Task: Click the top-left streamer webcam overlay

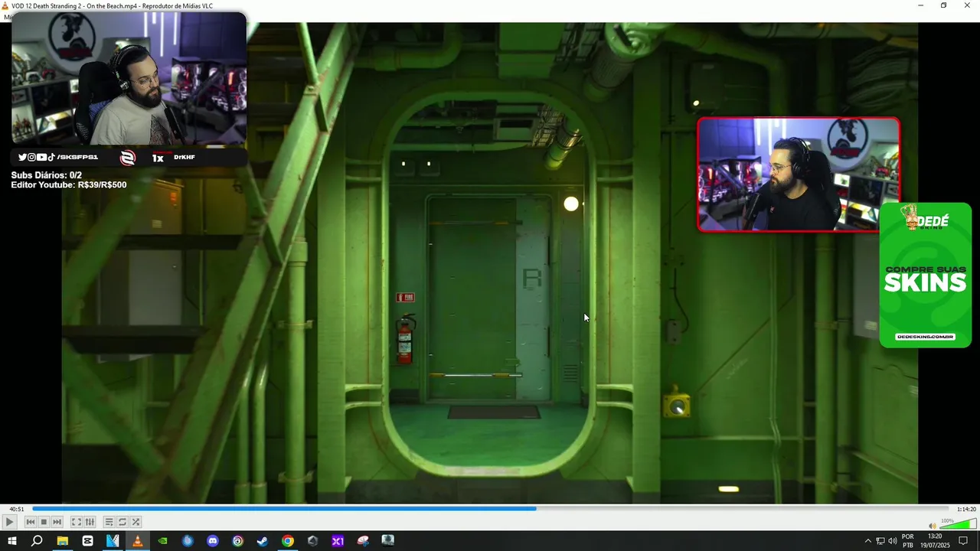Action: click(x=129, y=79)
